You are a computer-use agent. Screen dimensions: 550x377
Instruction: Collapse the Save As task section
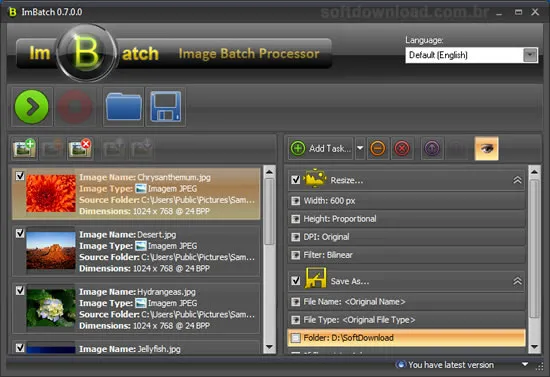coord(517,281)
